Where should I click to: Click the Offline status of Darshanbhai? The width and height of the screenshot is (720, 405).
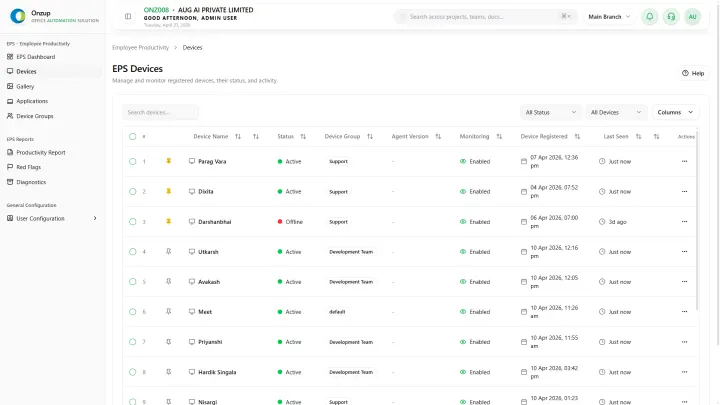coord(290,222)
